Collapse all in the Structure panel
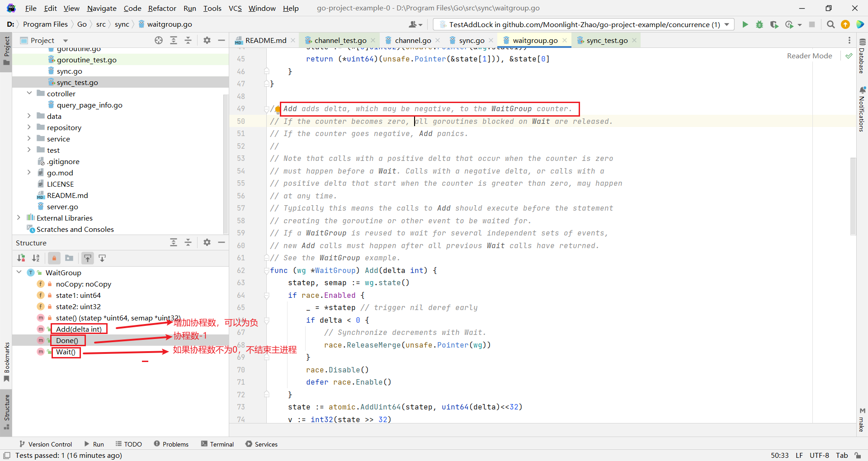The image size is (868, 461). (x=188, y=243)
